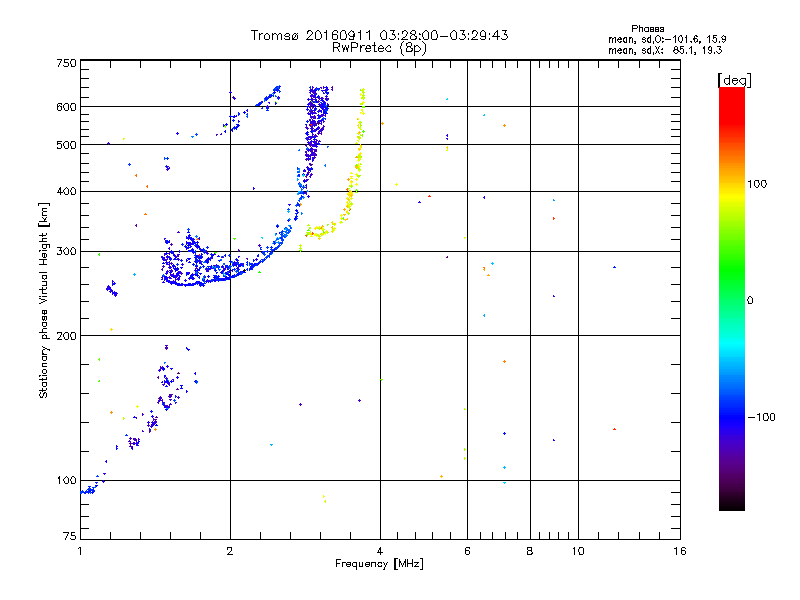The height and width of the screenshot is (600, 800).
Task: Click the '[deg]' colorbar unit label
Action: click(734, 80)
